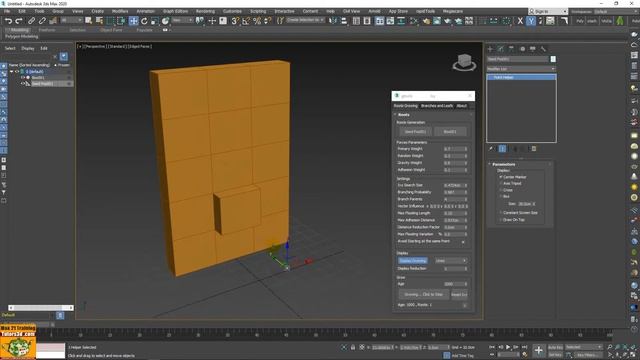Click the scene explorer horizontal scrollbar

point(41,308)
